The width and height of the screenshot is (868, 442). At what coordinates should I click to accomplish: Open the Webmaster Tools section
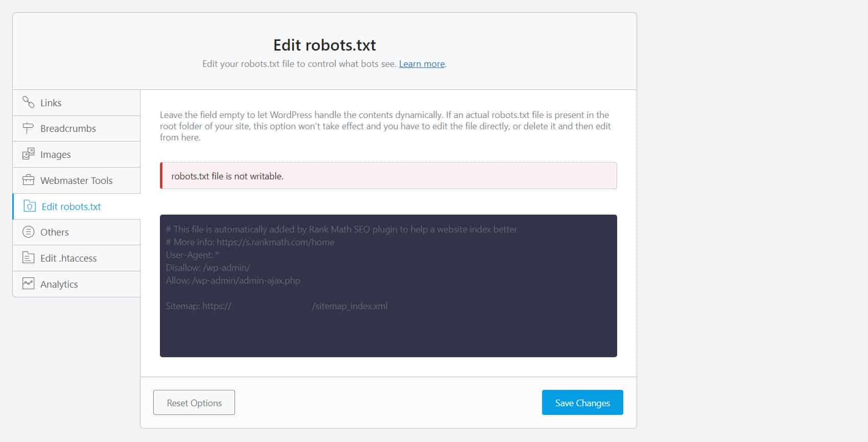coord(76,180)
